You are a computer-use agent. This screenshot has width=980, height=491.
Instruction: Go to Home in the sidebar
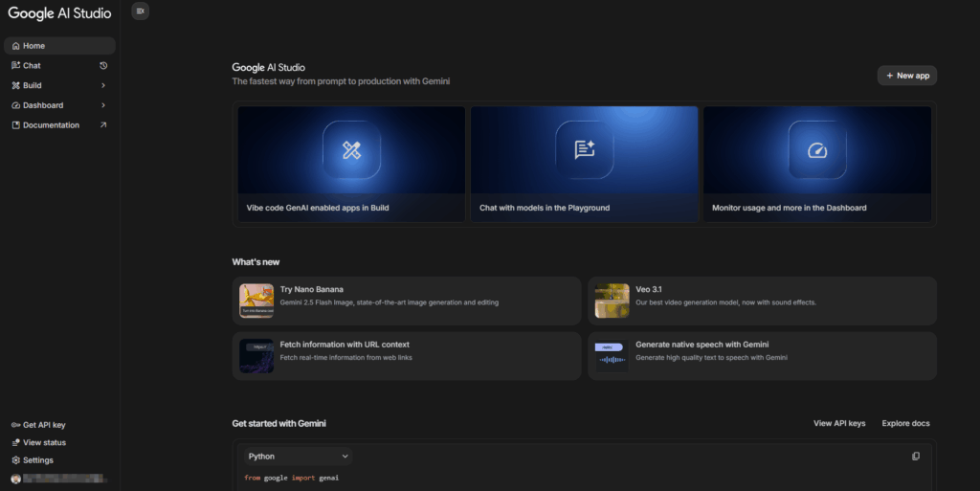click(x=33, y=46)
